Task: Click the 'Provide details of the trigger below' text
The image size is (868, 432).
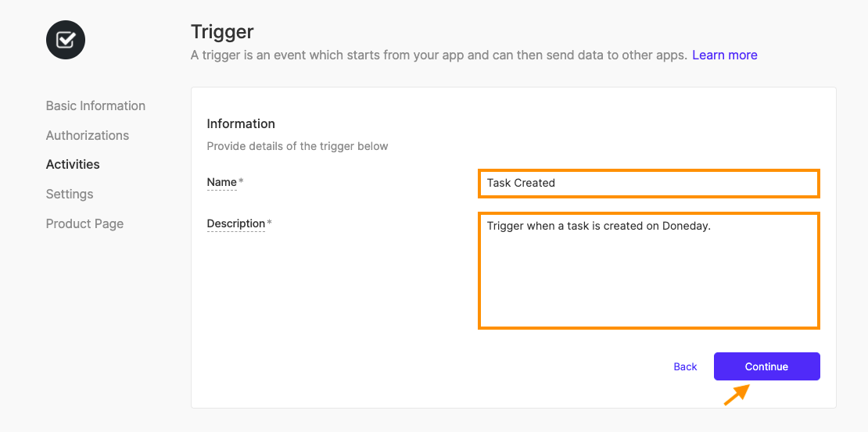Action: pos(297,147)
